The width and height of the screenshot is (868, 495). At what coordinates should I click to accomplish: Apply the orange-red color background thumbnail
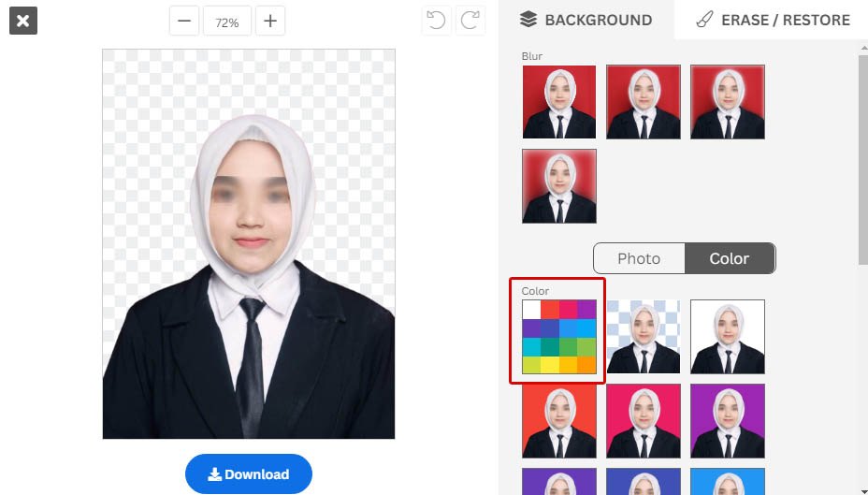[559, 421]
